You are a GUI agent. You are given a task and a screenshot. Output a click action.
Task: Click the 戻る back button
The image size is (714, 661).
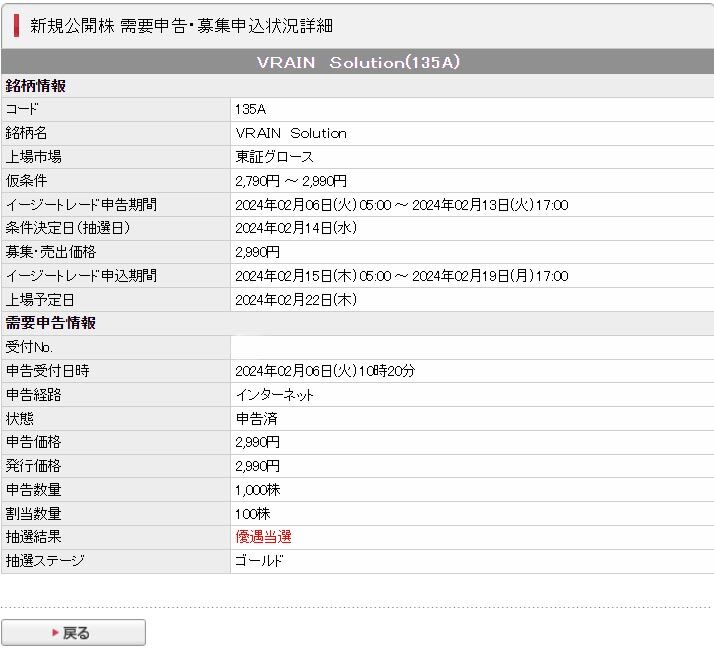pyautogui.click(x=73, y=632)
